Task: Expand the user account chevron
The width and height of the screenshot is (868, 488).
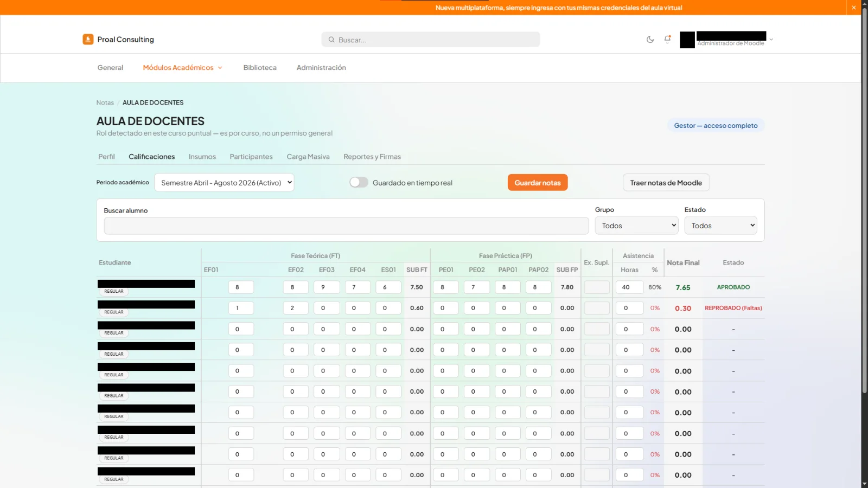Action: [771, 40]
